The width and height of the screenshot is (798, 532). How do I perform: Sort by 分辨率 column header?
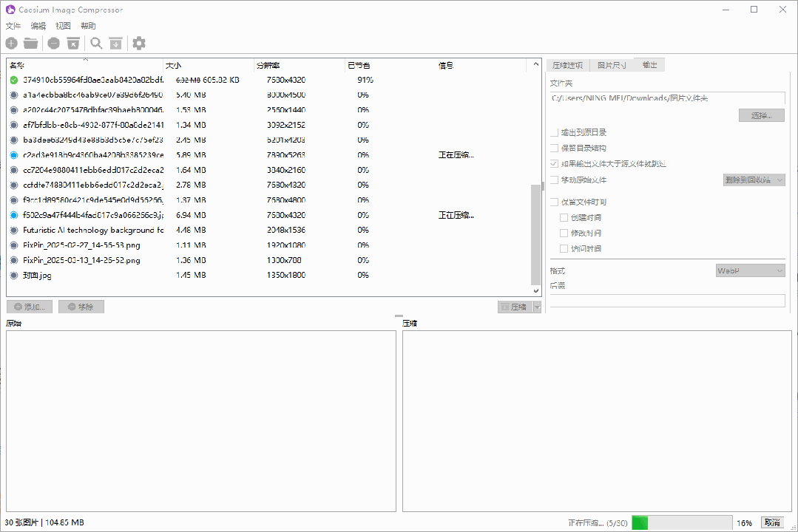(x=300, y=65)
